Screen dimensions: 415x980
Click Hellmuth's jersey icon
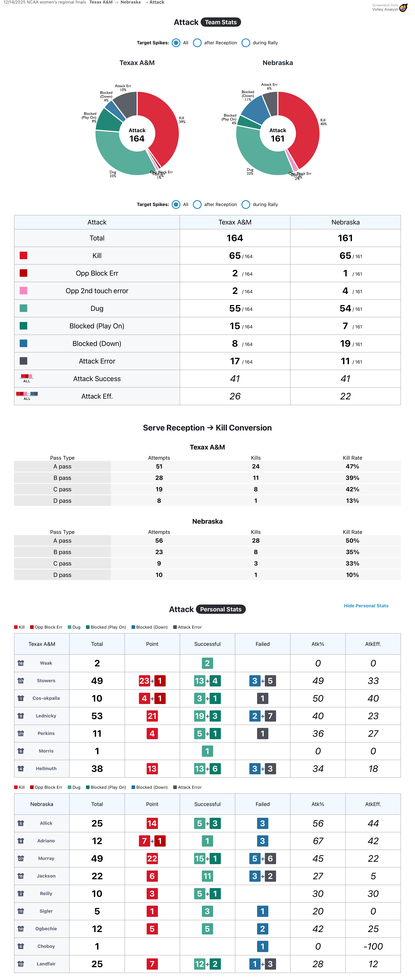click(21, 769)
